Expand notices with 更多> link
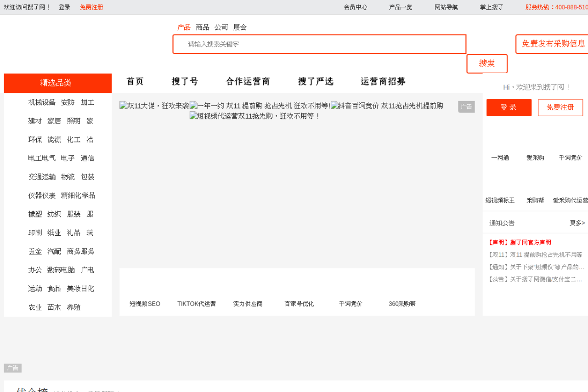The width and height of the screenshot is (588, 392). pos(577,223)
